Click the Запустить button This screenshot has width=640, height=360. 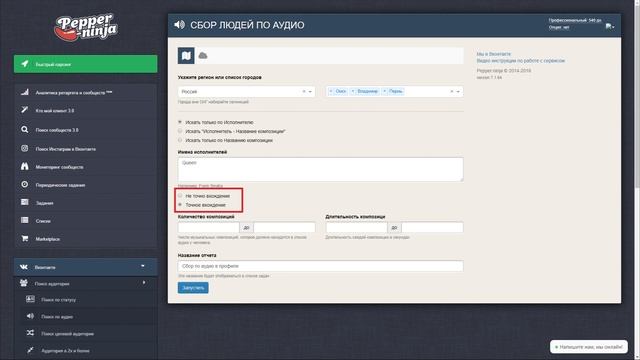point(193,288)
